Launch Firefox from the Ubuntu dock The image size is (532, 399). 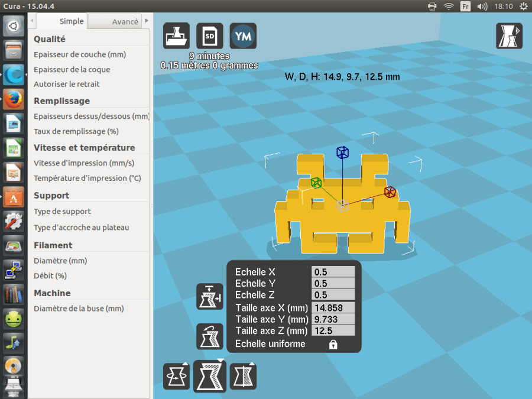pyautogui.click(x=14, y=99)
